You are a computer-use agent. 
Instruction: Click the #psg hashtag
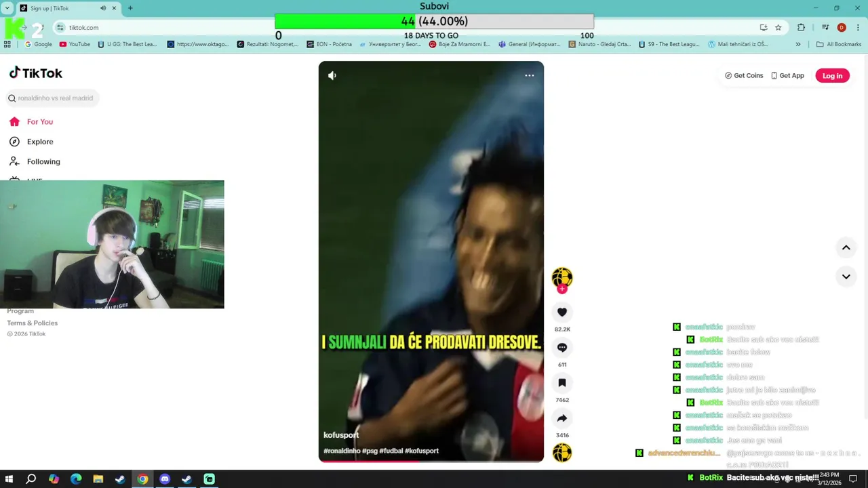coord(370,451)
